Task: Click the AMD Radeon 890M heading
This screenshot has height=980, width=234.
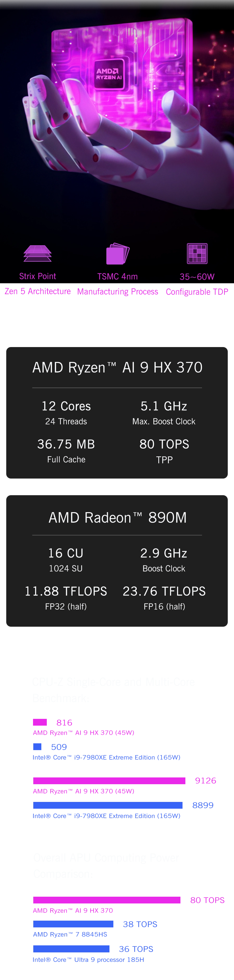Action: click(117, 517)
